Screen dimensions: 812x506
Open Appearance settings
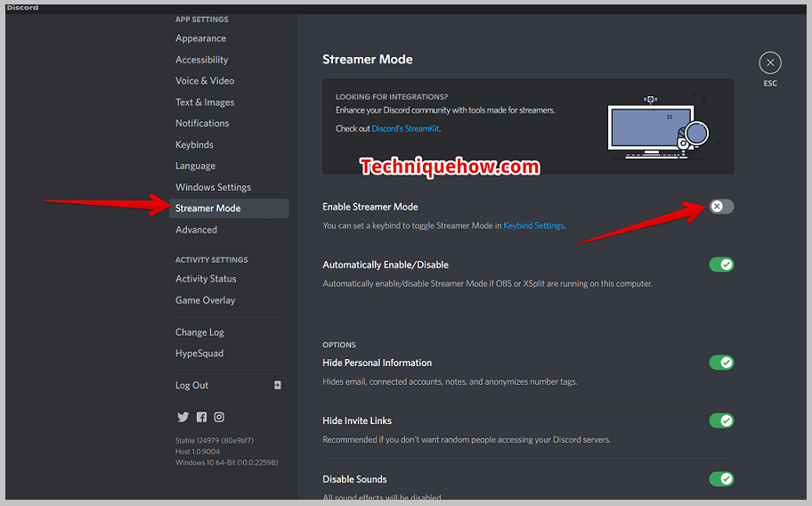200,38
